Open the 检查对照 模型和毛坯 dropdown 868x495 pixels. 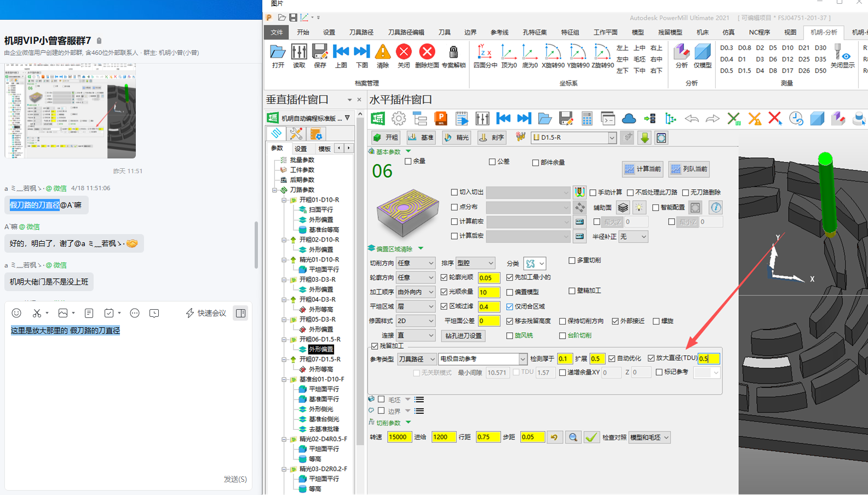(x=649, y=437)
